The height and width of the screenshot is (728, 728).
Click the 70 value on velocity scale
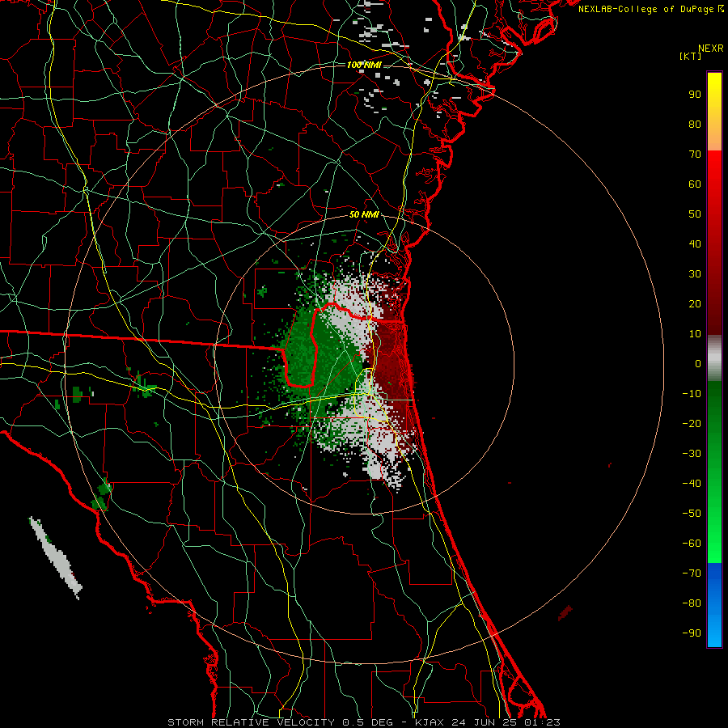(695, 154)
